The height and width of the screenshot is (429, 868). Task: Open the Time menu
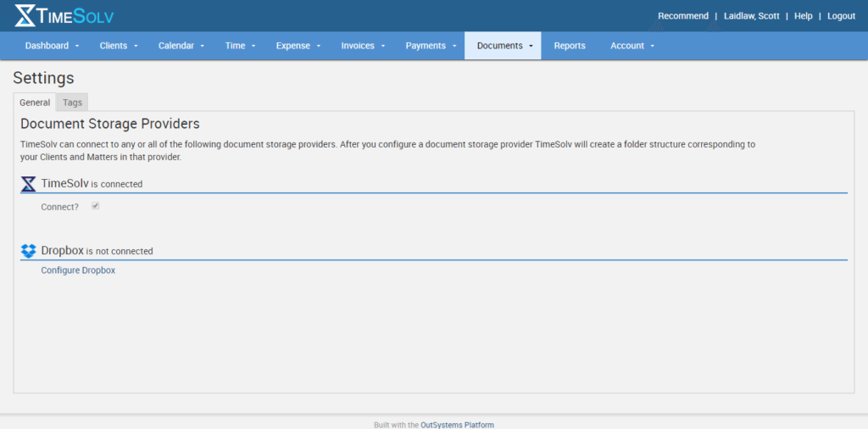click(x=236, y=46)
